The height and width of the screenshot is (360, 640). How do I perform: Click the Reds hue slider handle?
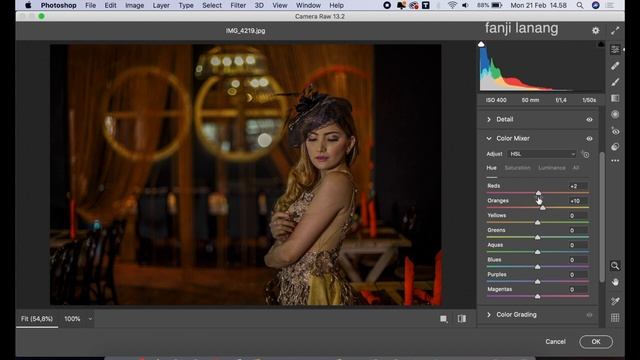[x=538, y=193]
